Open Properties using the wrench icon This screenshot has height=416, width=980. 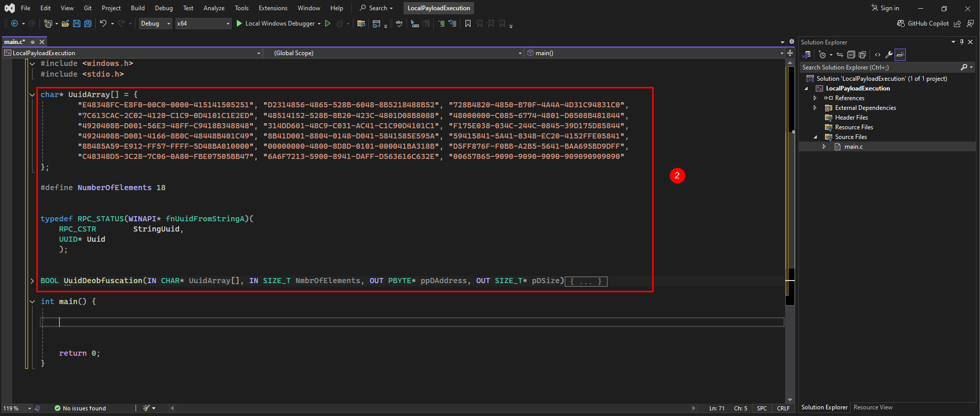[x=889, y=55]
